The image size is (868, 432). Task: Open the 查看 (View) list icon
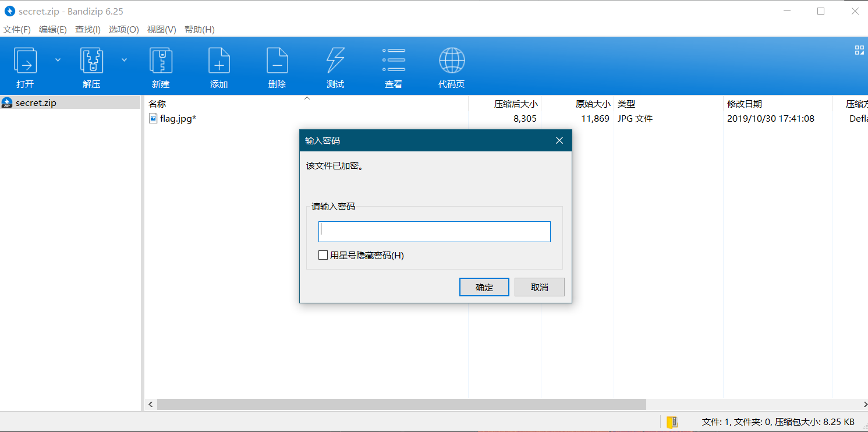coord(394,60)
